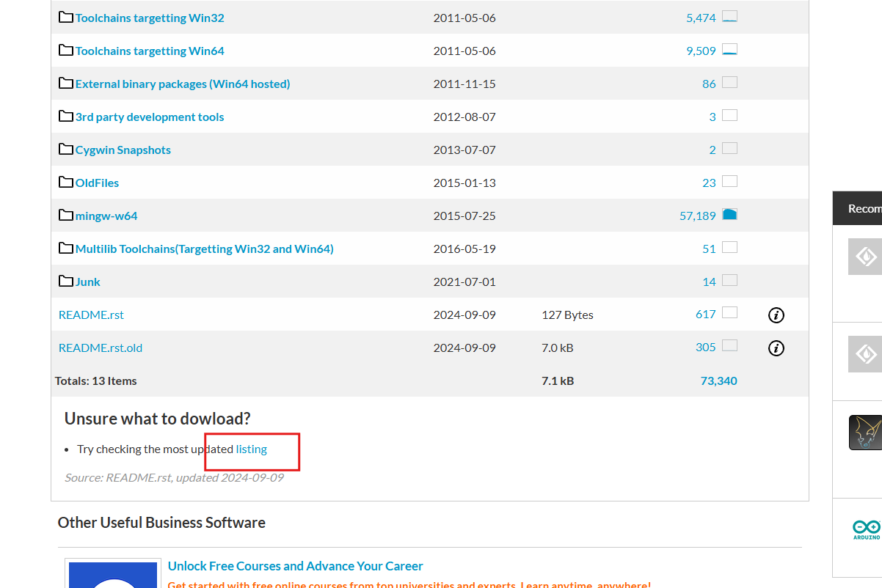The image size is (882, 588).
Task: Click downloads chart icon for Win32 toolchains
Action: coord(729,16)
